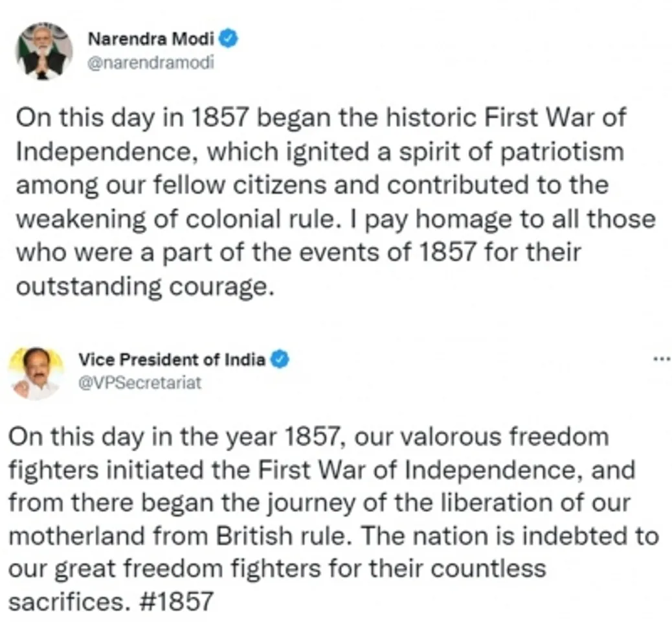Open the Narendra Modi display name link
The image size is (672, 622).
point(150,39)
